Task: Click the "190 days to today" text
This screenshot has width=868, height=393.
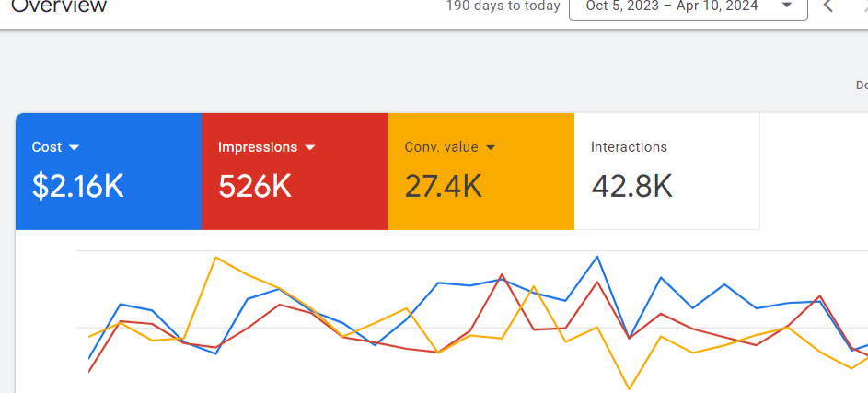Action: coord(503,6)
